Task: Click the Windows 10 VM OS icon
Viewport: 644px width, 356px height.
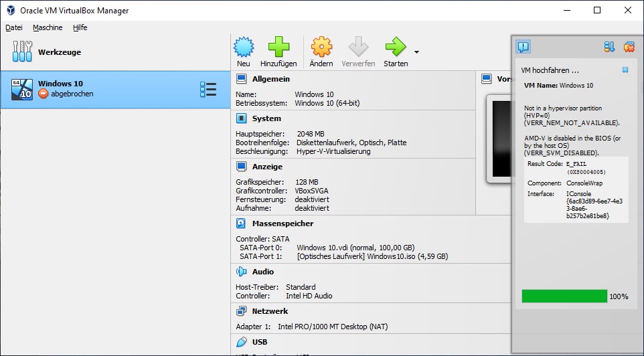Action: pos(22,90)
